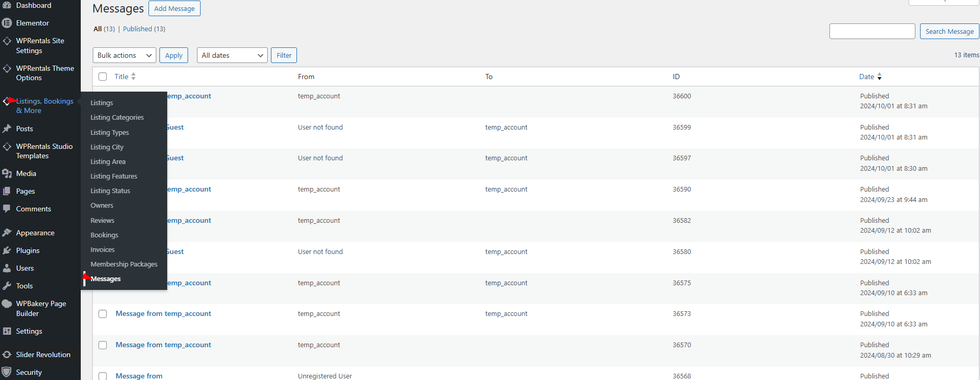Click the Comments speech bubble icon
Viewport: 980px width, 380px height.
click(7, 209)
